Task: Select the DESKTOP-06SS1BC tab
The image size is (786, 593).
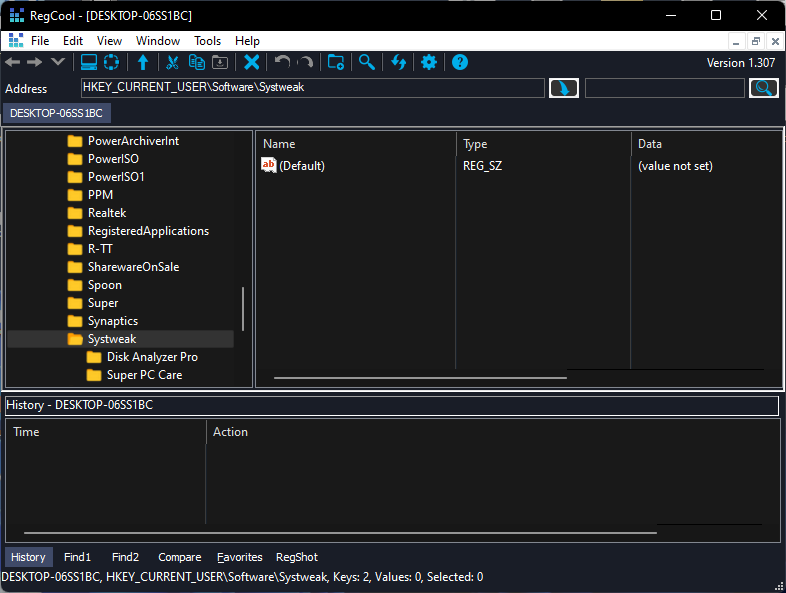Action: [57, 113]
